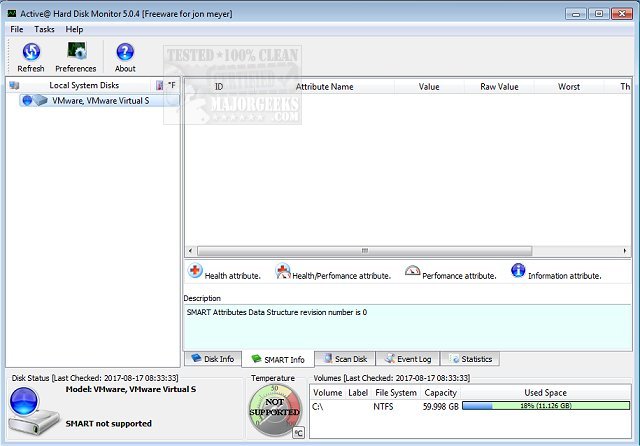Click the Model: VMware Virtual S text

click(x=131, y=389)
